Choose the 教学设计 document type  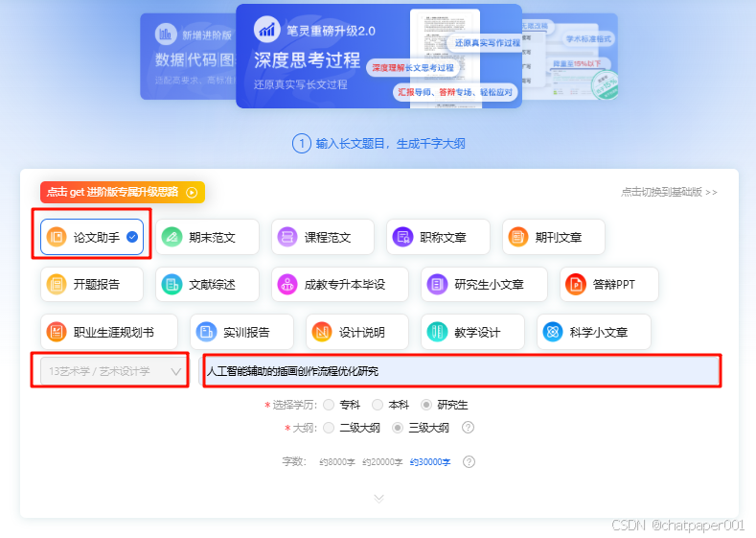click(x=472, y=332)
